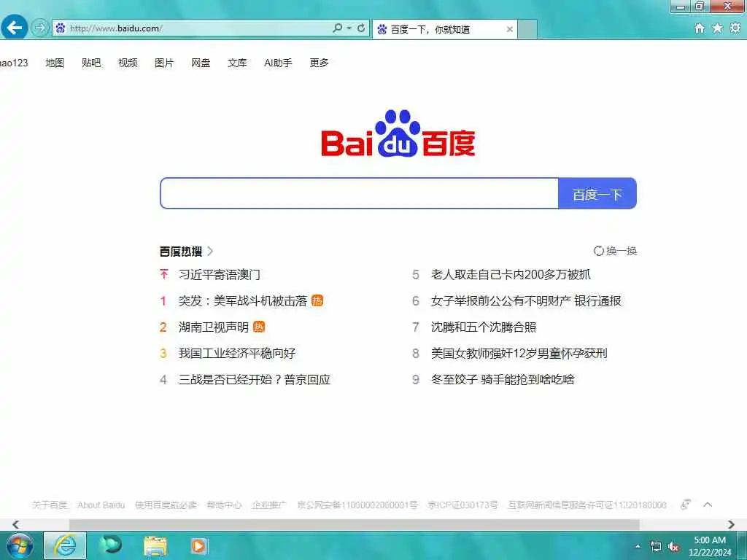The width and height of the screenshot is (747, 560).
Task: Open hot search 三战是否已经开始?普京回应
Action: pos(255,379)
